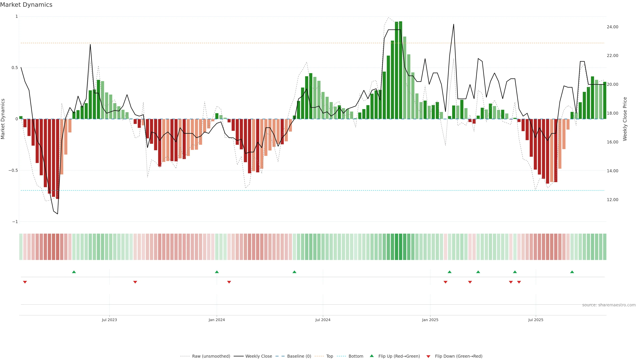Click the Jul 2025 axis label

pyautogui.click(x=535, y=320)
